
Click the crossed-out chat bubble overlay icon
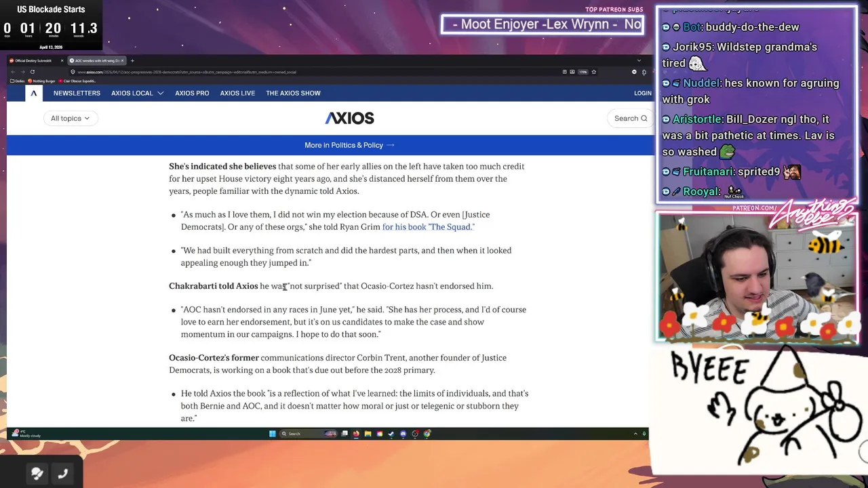37,473
